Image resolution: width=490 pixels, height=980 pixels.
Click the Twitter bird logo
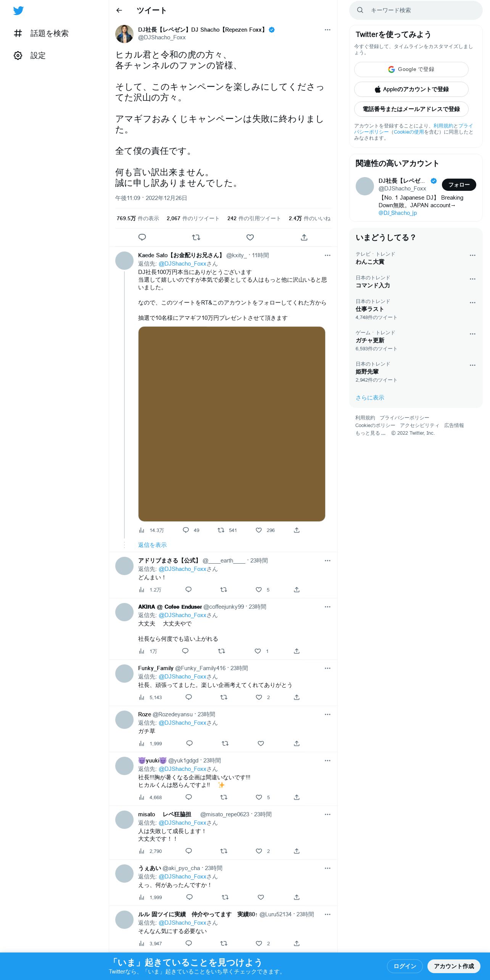tap(18, 11)
